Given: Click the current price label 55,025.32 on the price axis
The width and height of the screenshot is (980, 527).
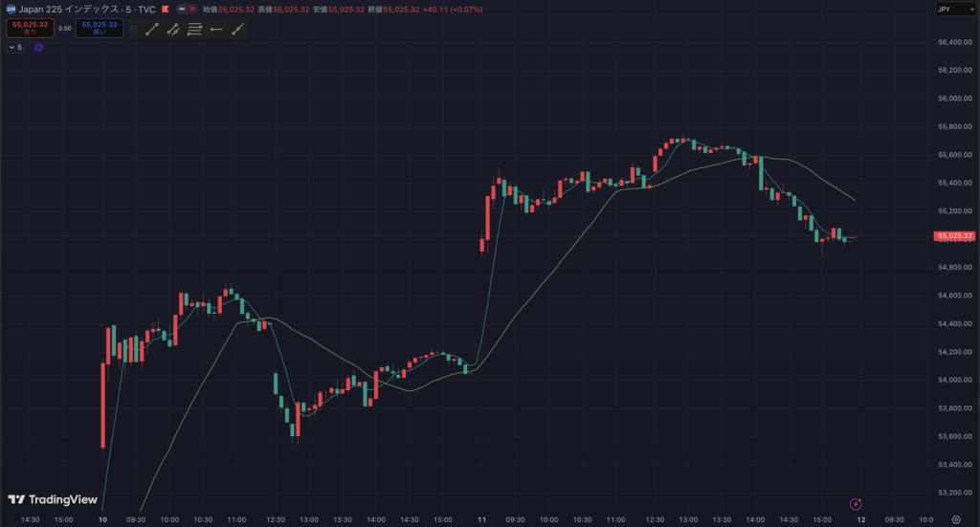Looking at the screenshot, I should [x=955, y=236].
